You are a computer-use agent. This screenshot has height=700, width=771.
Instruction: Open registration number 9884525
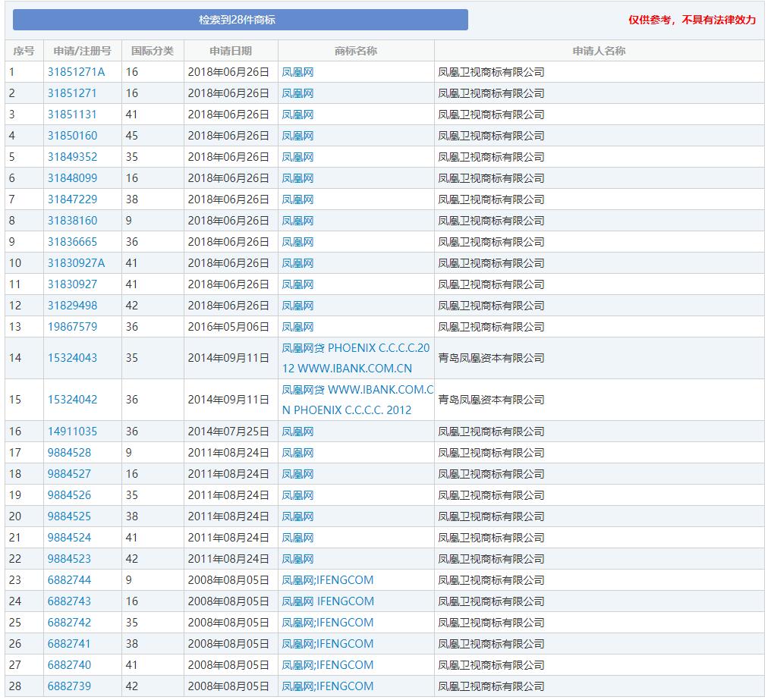pyautogui.click(x=69, y=516)
